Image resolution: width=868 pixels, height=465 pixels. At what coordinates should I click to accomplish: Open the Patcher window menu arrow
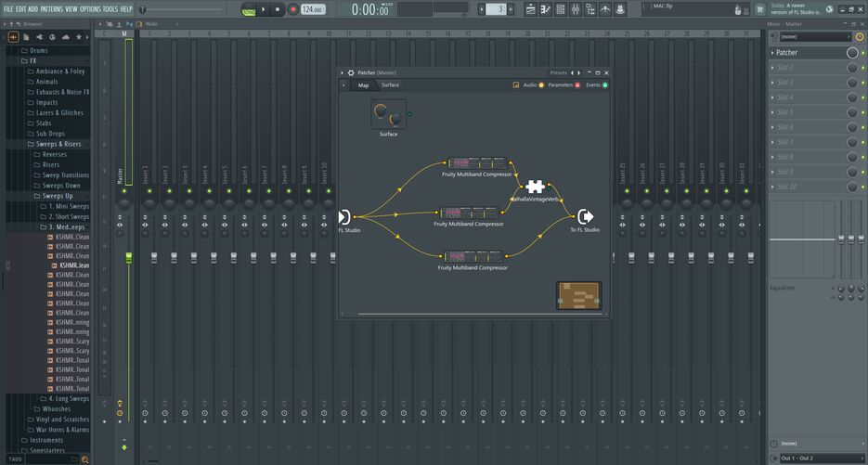click(x=343, y=72)
